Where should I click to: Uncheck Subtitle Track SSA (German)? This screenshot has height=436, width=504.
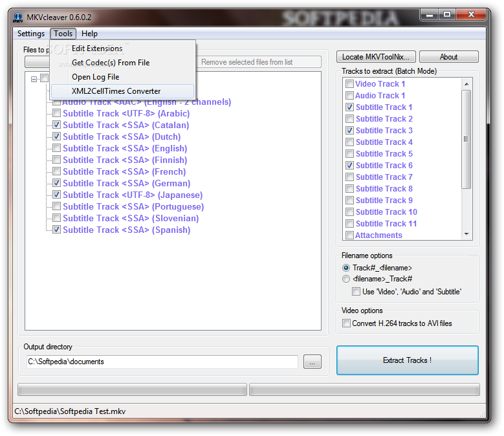56,183
